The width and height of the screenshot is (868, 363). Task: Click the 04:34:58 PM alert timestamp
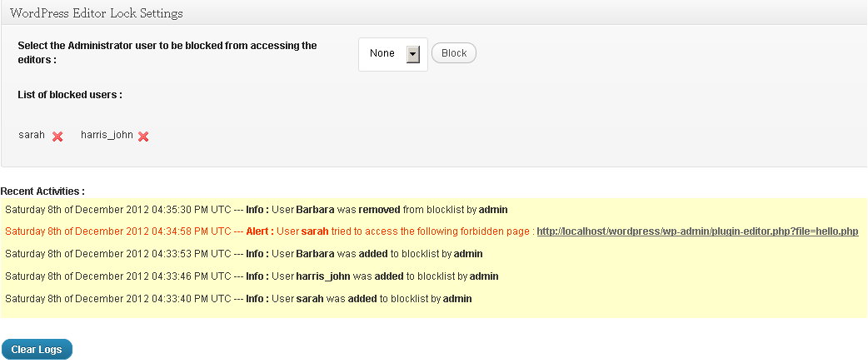(117, 231)
